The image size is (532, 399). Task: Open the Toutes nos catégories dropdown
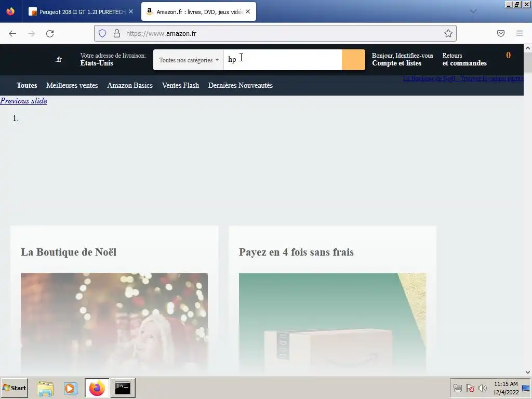189,60
